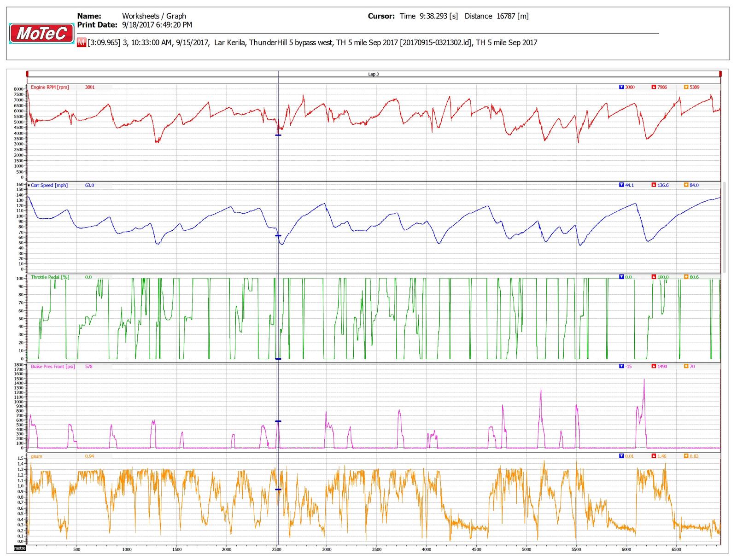The height and width of the screenshot is (560, 737).
Task: Click the 500 label on the distance axis
Action: [x=77, y=549]
